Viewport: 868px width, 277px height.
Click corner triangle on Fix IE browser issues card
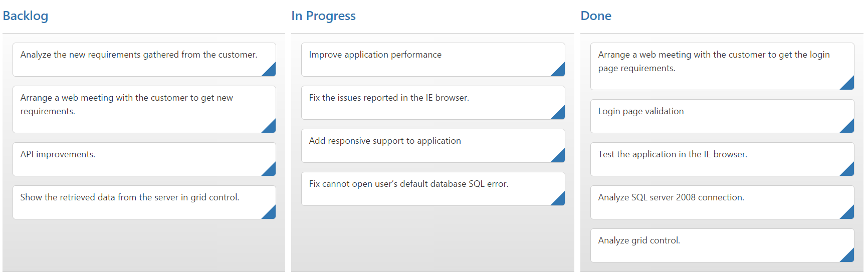coord(560,114)
